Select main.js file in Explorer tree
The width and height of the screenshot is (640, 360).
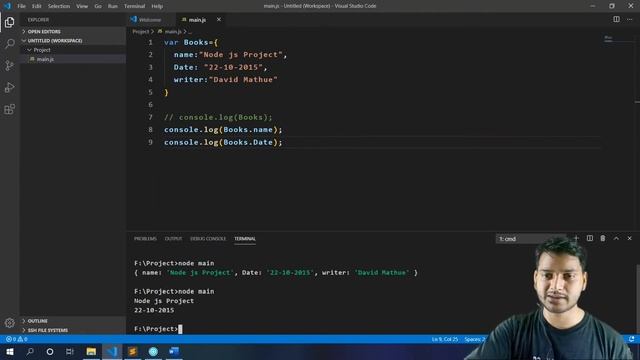pos(73,59)
